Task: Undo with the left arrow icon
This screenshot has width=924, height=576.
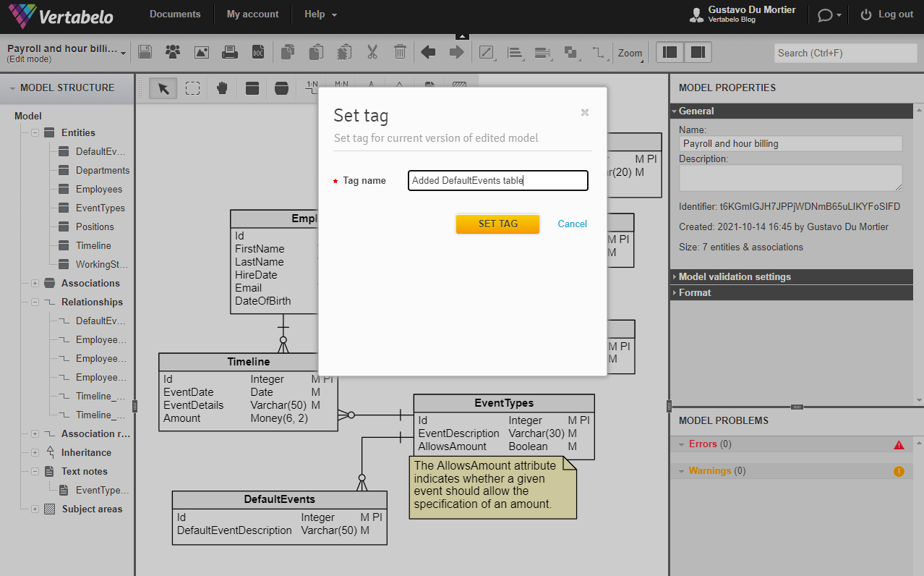Action: point(428,52)
